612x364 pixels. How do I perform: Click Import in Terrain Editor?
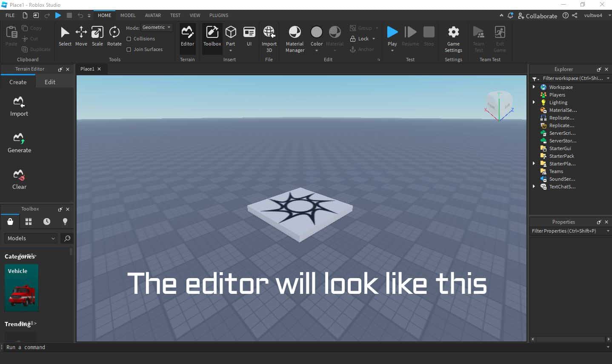click(19, 106)
